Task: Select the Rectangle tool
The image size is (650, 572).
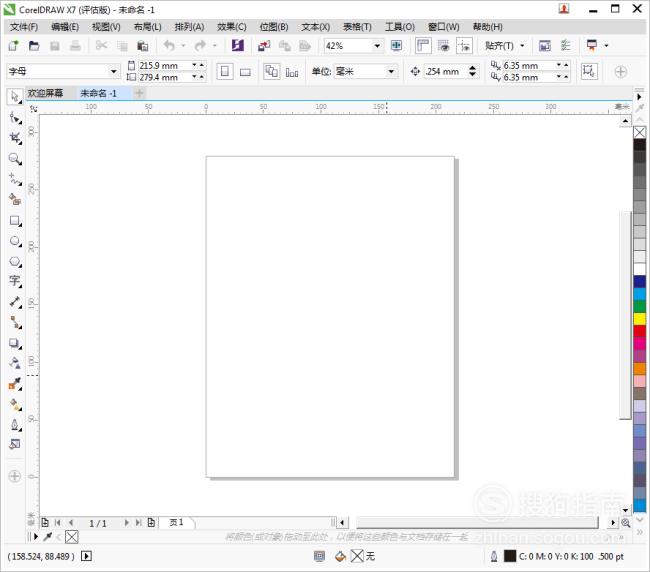Action: 15,221
